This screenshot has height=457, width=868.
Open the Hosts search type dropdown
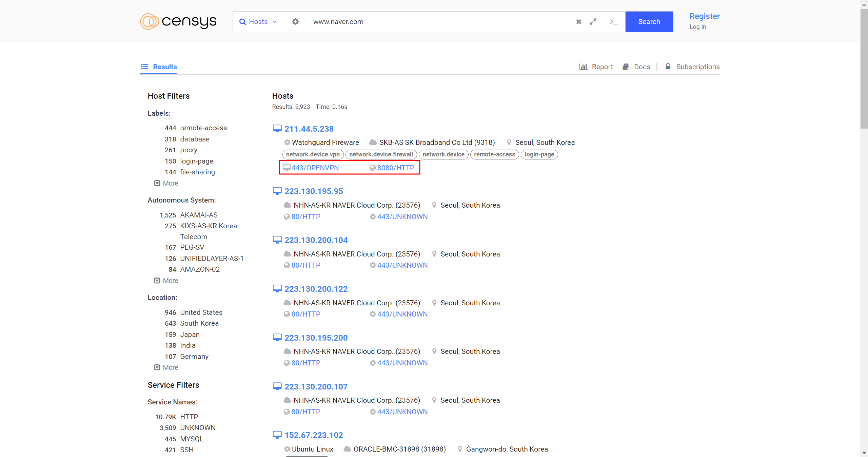(x=258, y=22)
